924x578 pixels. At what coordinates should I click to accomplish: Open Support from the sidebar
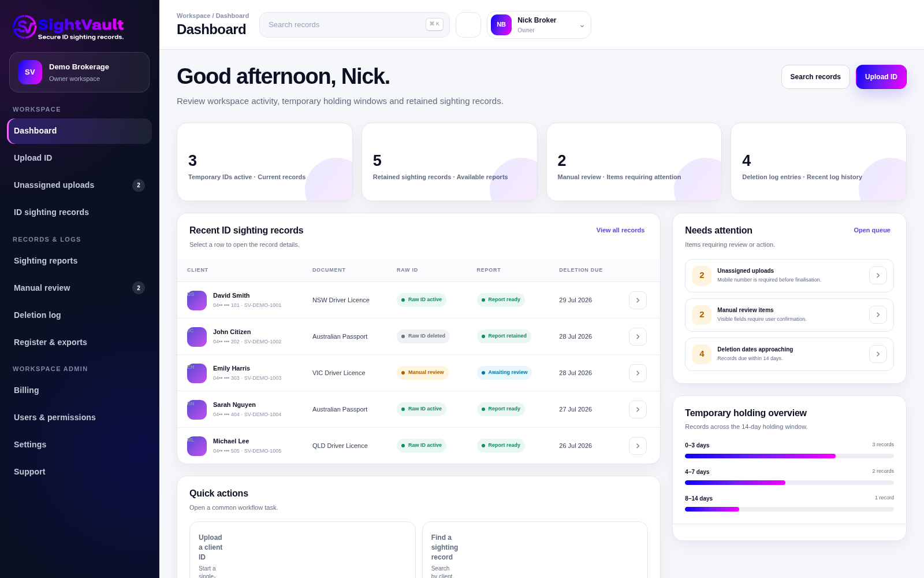79,472
